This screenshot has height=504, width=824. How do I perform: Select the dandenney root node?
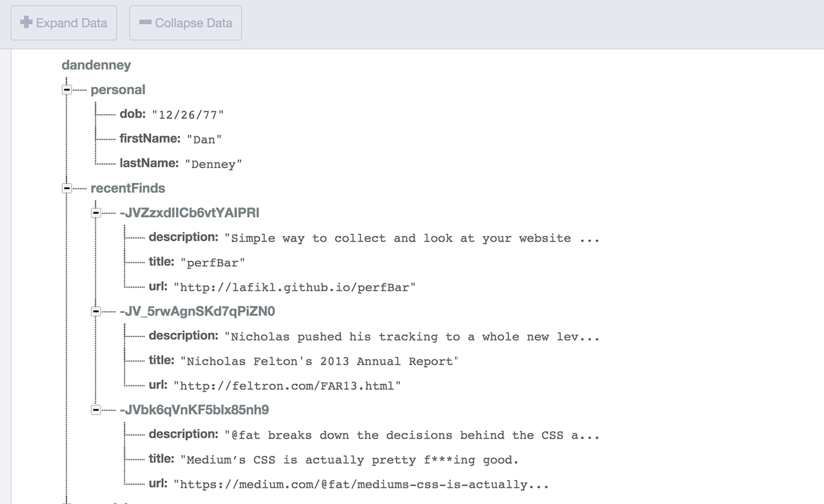click(96, 65)
